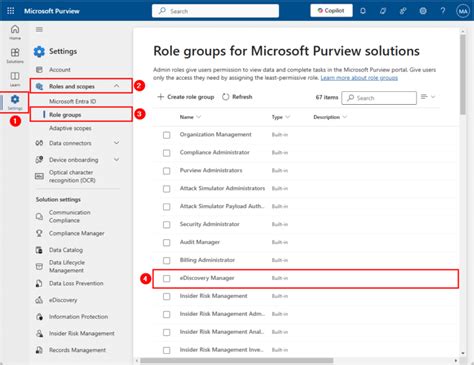This screenshot has width=474, height=365.
Task: Select Attack Simulator Payload Auth.. row
Action: (306, 206)
